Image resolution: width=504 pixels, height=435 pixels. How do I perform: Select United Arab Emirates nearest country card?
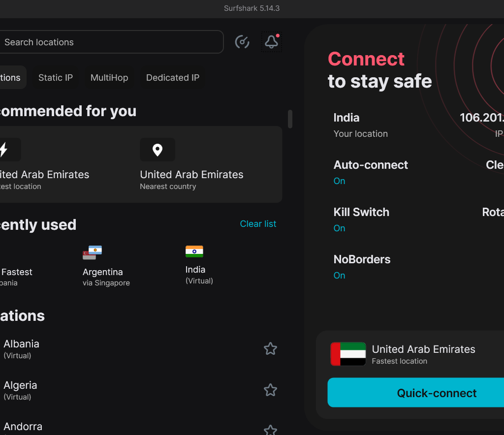click(191, 164)
